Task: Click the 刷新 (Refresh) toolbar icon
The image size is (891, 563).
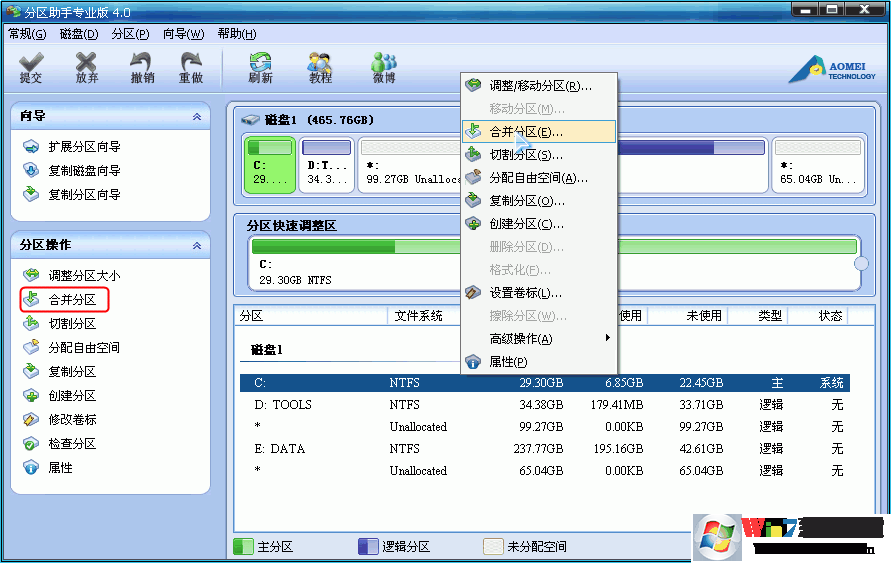Action: click(x=260, y=68)
